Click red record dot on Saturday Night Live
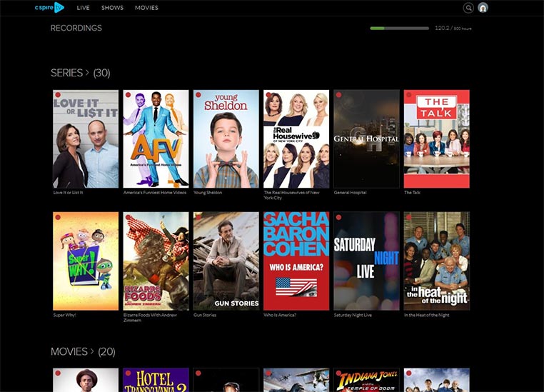The image size is (544, 392). [x=338, y=217]
